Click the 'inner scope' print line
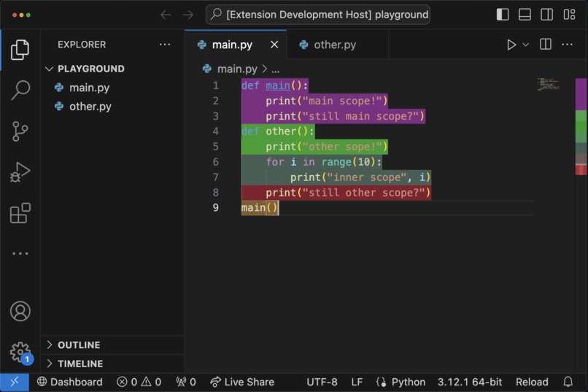588x392 pixels. coord(360,177)
